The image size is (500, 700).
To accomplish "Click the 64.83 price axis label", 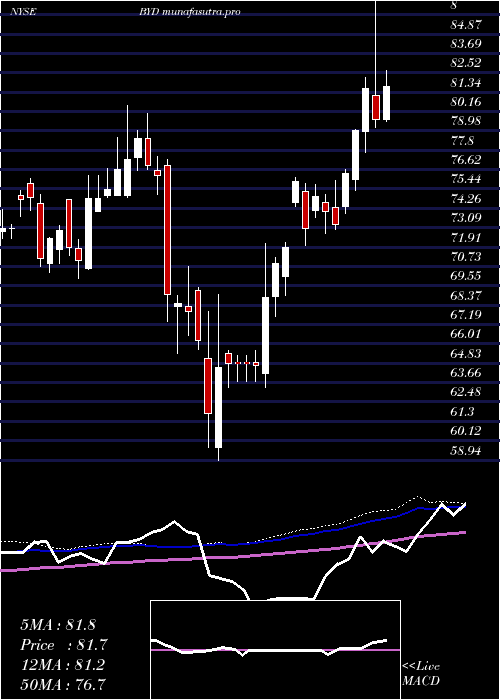I will pos(466,353).
